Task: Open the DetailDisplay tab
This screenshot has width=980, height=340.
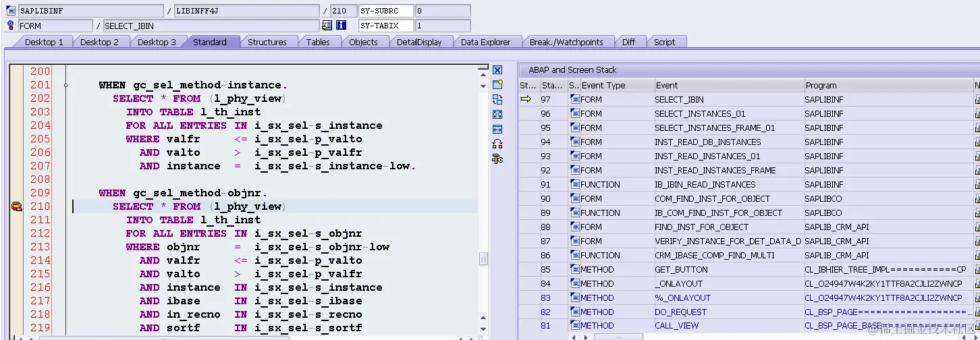Action: point(419,42)
